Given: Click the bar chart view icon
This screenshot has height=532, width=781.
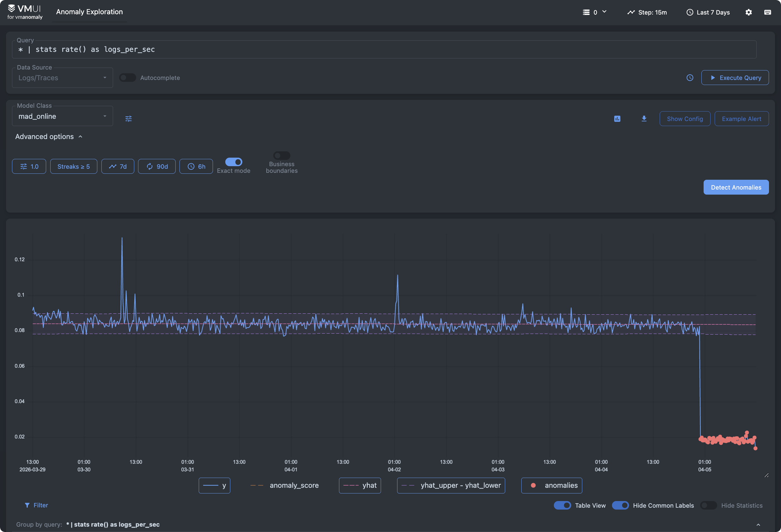Looking at the screenshot, I should pyautogui.click(x=617, y=119).
